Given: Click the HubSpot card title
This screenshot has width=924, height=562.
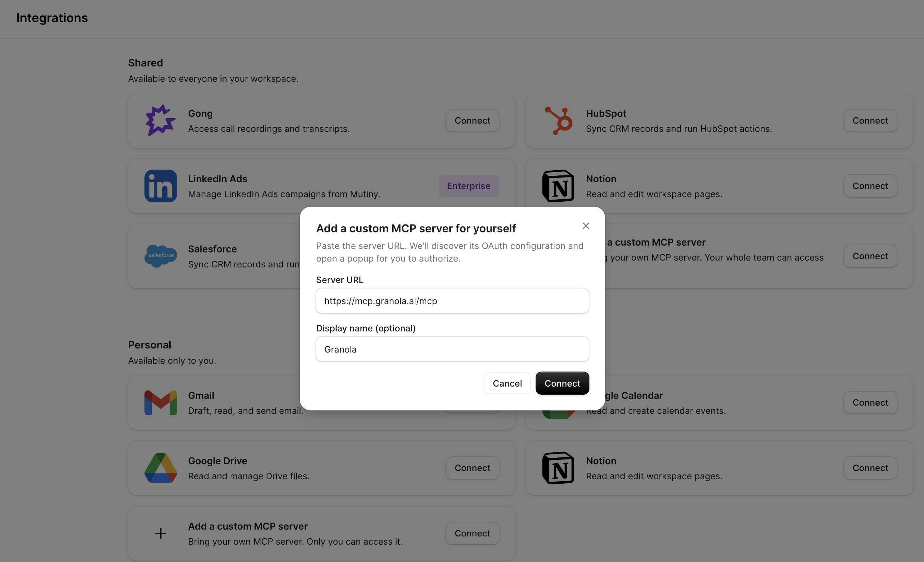Looking at the screenshot, I should click(x=606, y=113).
